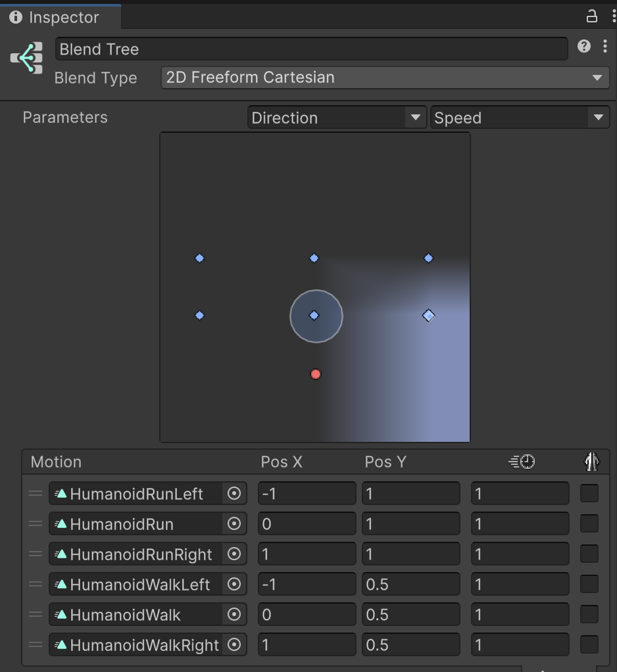This screenshot has width=617, height=672.
Task: Grab reorder handle of HumanoidWalk row
Action: pyautogui.click(x=36, y=615)
